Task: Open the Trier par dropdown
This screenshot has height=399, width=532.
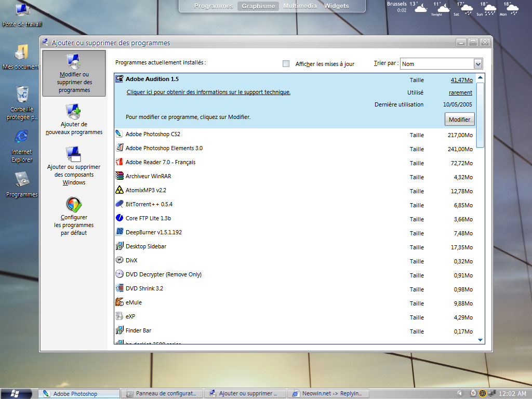Action: click(478, 64)
